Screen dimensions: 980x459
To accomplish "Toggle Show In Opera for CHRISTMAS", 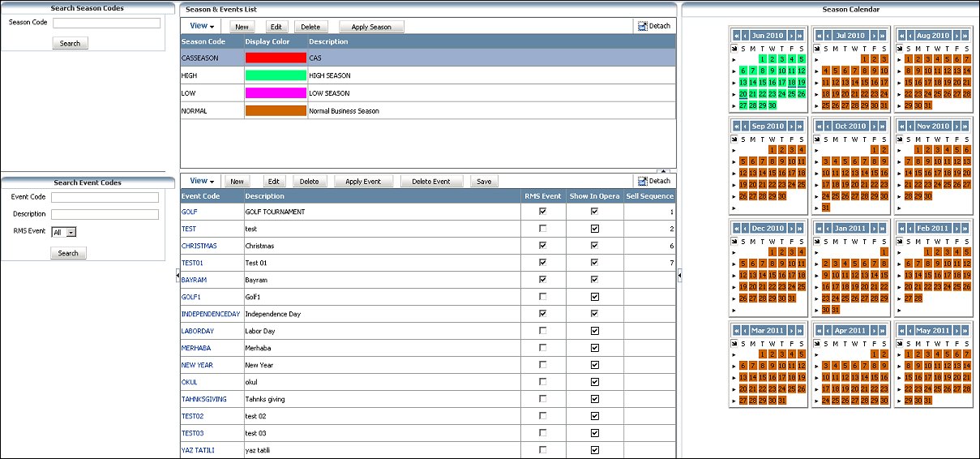I will click(594, 246).
